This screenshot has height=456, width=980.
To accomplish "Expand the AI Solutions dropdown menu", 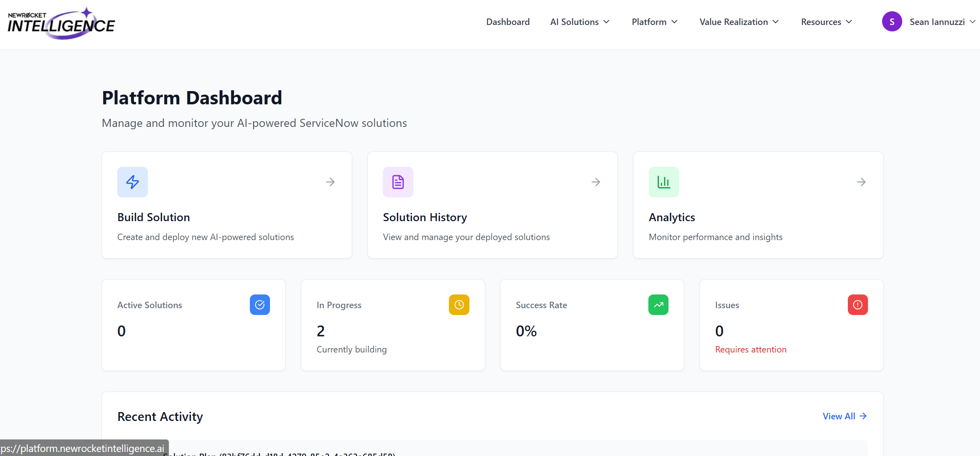I will [x=580, y=22].
